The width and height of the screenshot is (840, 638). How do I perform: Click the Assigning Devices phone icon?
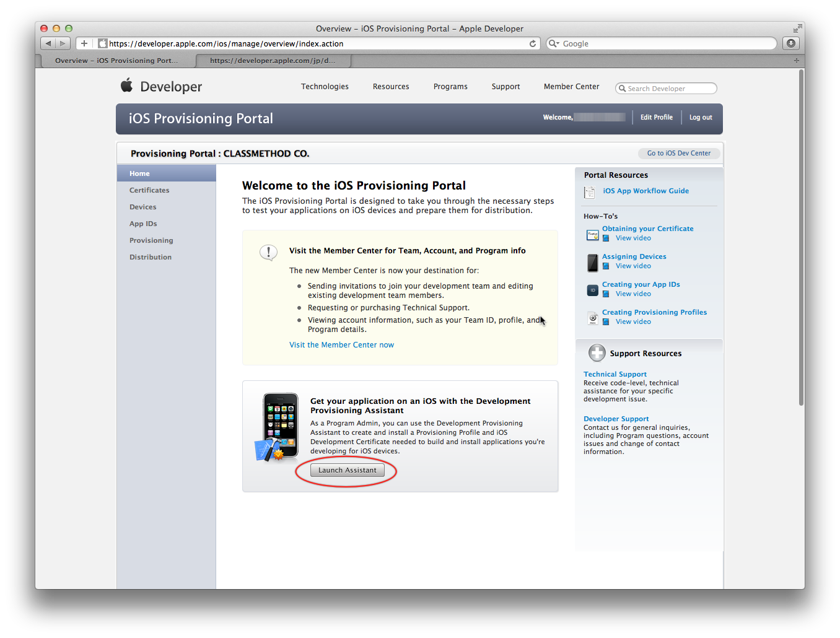point(592,263)
